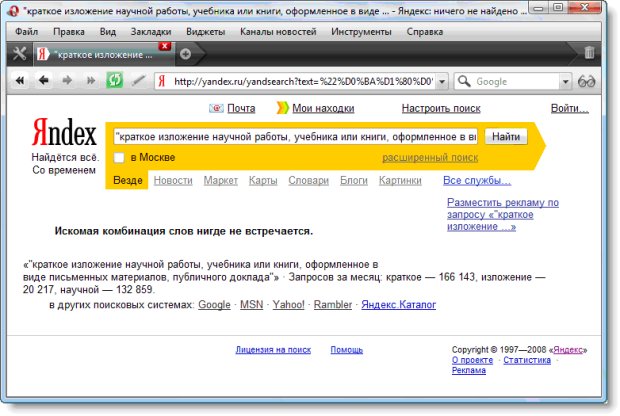Select the 'краткое изложение' browser tab
The width and height of the screenshot is (620, 416).
click(104, 55)
